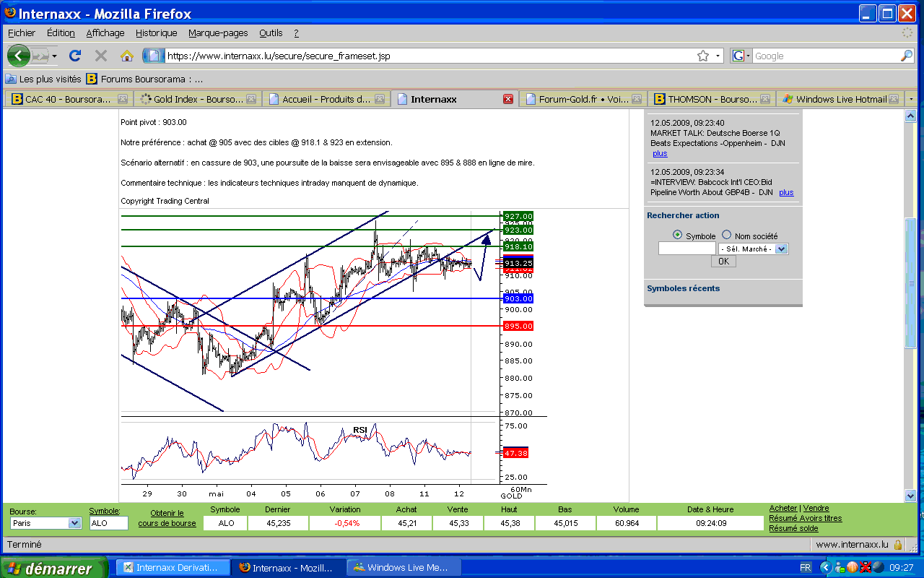Viewport: 924px width, 578px height.
Task: Select the Symbole radio button
Action: [677, 236]
